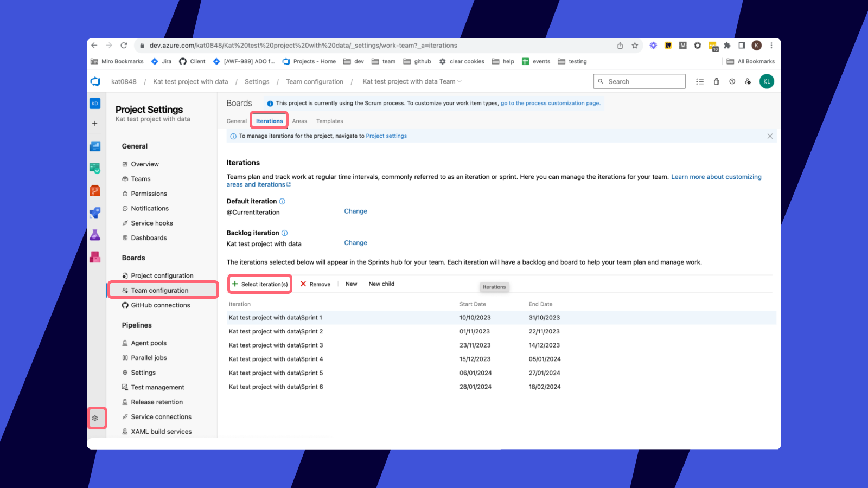Click the Marketplace shopping bag icon
Screen dimensions: 868x488
pos(717,81)
